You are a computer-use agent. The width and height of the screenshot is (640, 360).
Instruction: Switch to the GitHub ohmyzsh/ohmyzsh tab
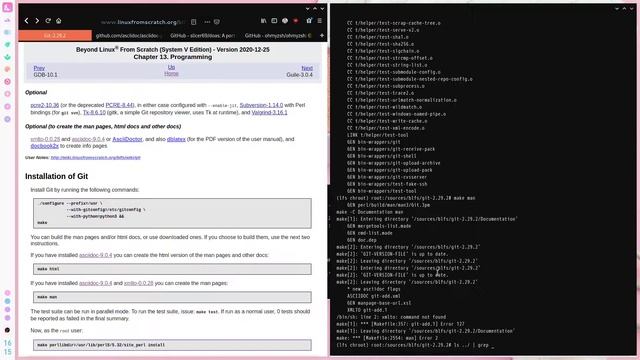pos(278,36)
